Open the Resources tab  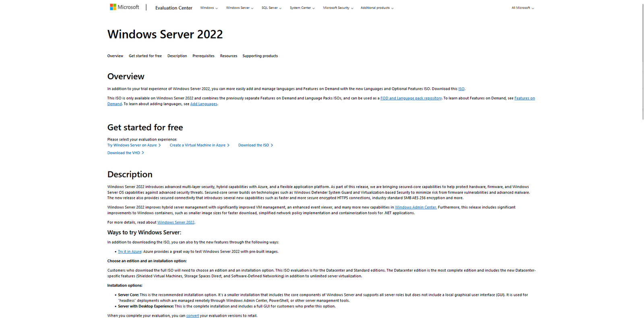229,56
